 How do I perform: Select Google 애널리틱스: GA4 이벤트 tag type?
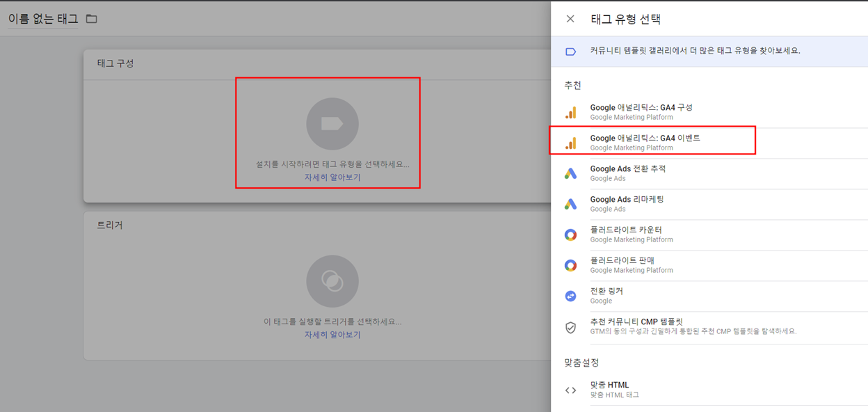pos(709,143)
